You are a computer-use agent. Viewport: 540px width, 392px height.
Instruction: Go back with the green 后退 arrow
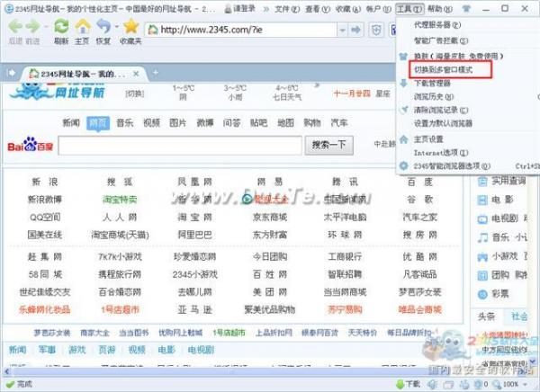click(x=15, y=26)
